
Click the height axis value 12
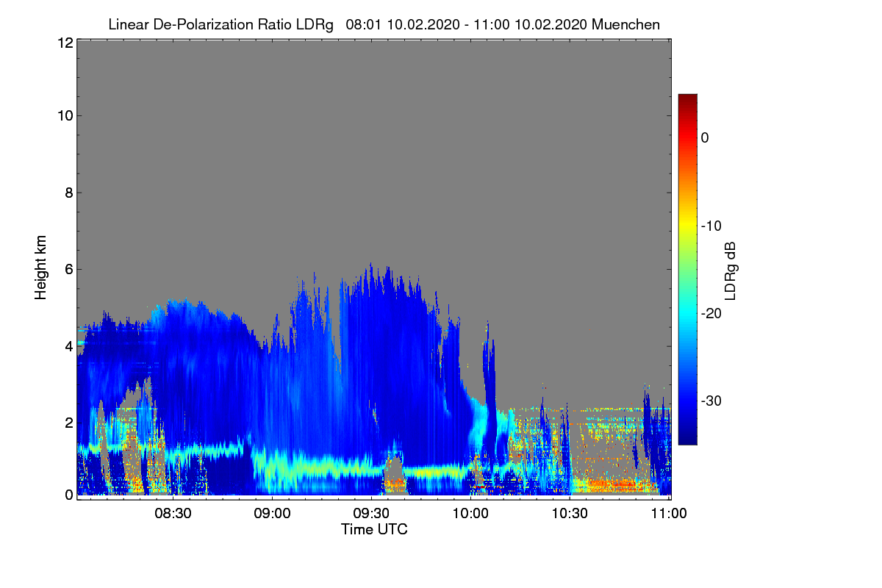64,43
